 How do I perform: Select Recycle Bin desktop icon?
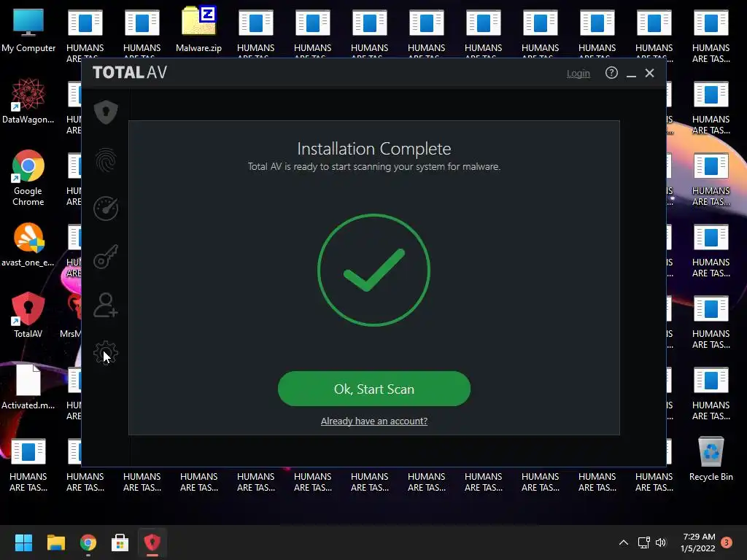pyautogui.click(x=711, y=459)
